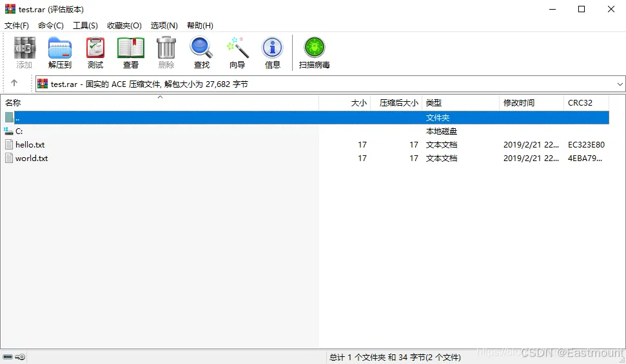Click the Add (添加) toolbar icon

(24, 48)
